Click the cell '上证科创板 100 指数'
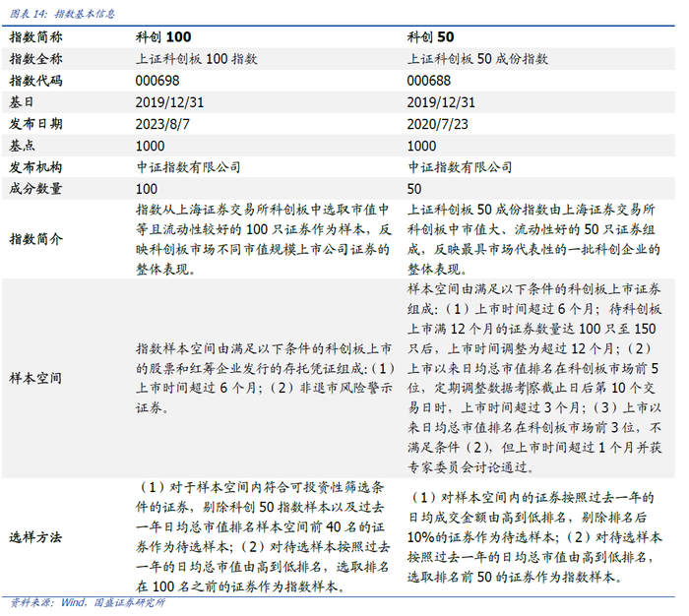This screenshot has width=689, height=616. [x=197, y=58]
